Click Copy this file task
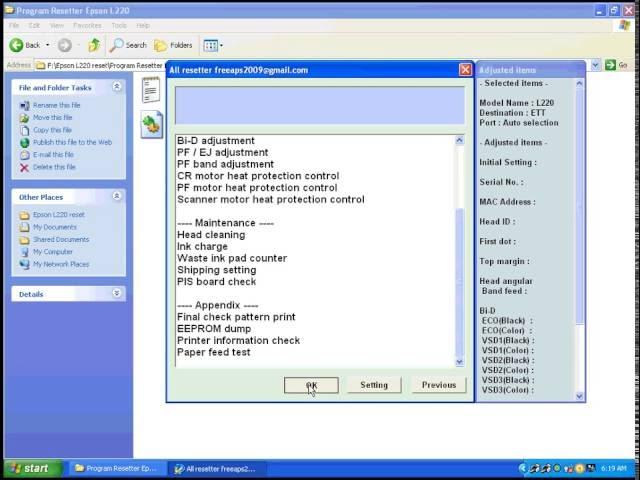The image size is (640, 480). coord(52,130)
